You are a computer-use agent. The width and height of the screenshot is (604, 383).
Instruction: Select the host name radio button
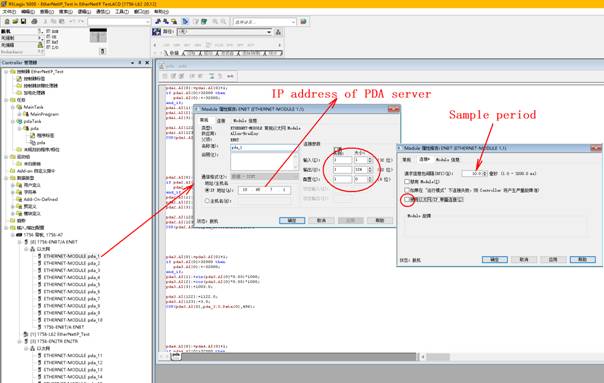[x=207, y=201]
